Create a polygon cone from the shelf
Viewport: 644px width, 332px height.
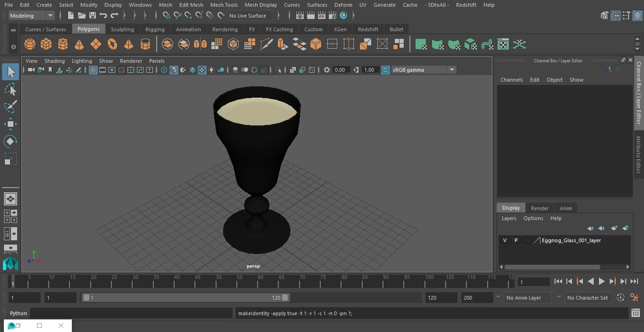click(x=79, y=44)
